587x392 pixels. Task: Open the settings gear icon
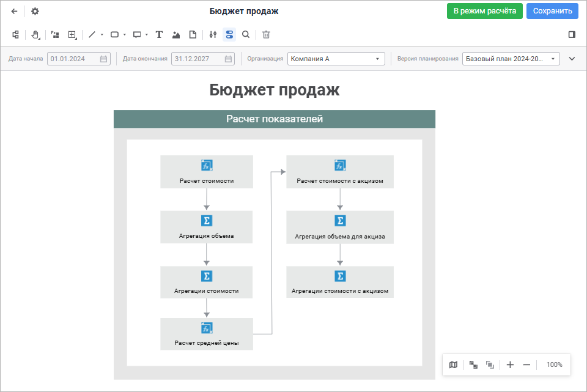point(35,11)
